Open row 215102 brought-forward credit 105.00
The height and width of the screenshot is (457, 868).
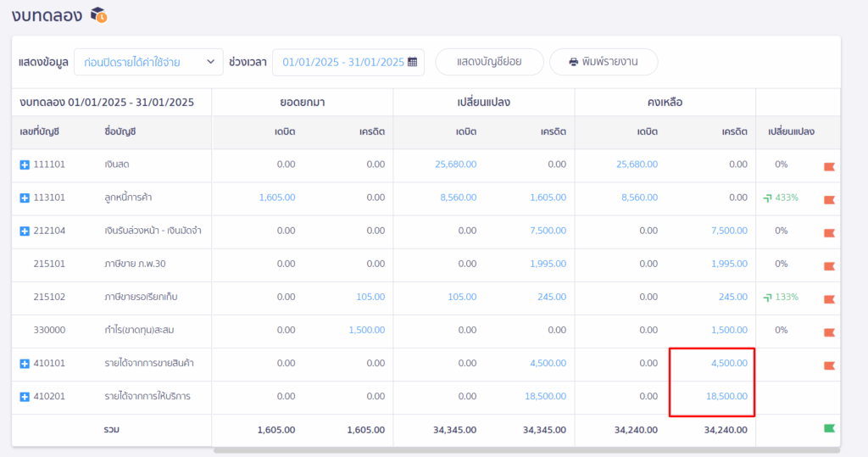(x=370, y=297)
